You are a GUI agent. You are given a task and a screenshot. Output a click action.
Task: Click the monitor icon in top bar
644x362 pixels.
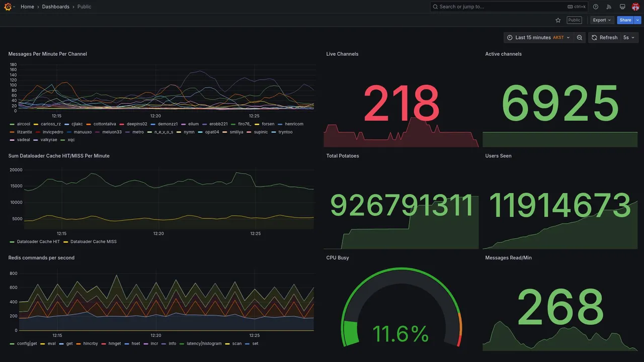click(622, 7)
